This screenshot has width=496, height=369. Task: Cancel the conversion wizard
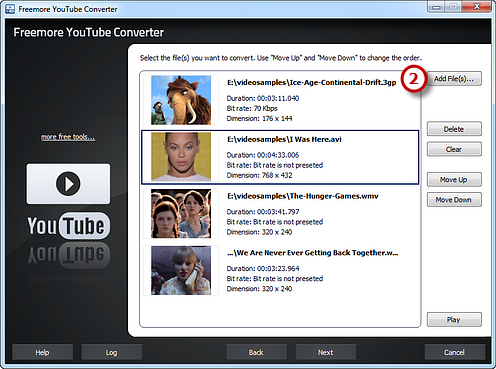(454, 352)
